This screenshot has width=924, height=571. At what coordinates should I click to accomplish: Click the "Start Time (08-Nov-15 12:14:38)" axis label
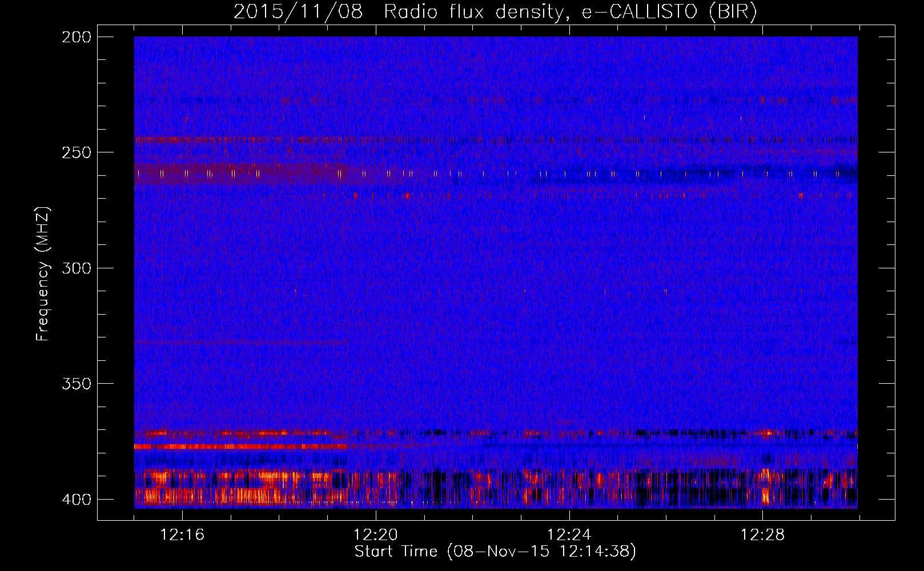(x=495, y=552)
